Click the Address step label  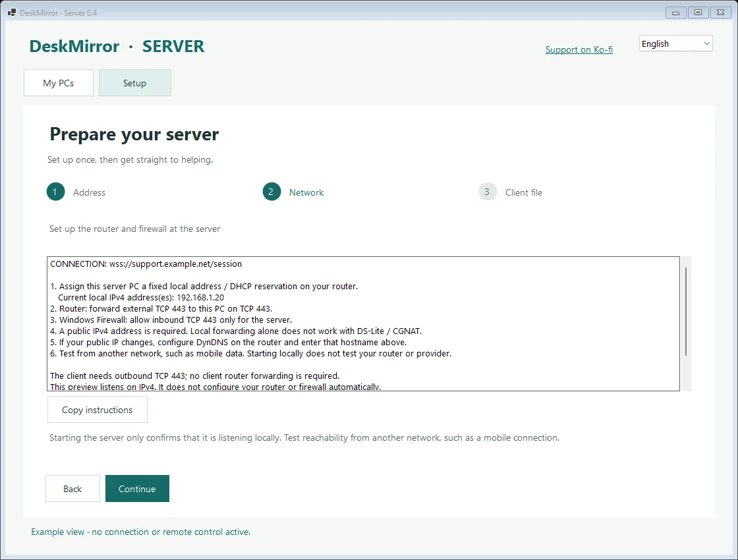click(x=90, y=192)
